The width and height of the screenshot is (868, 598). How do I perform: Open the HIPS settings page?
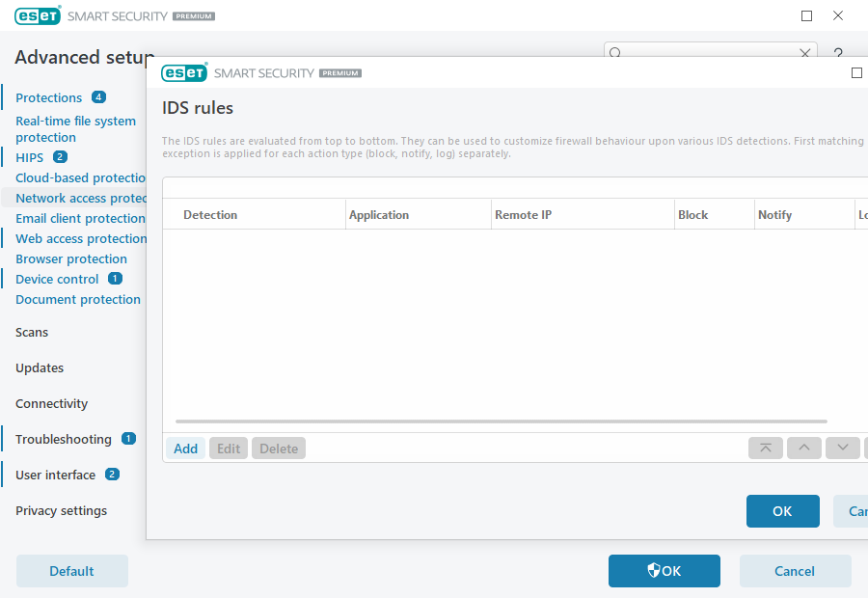[x=29, y=157]
